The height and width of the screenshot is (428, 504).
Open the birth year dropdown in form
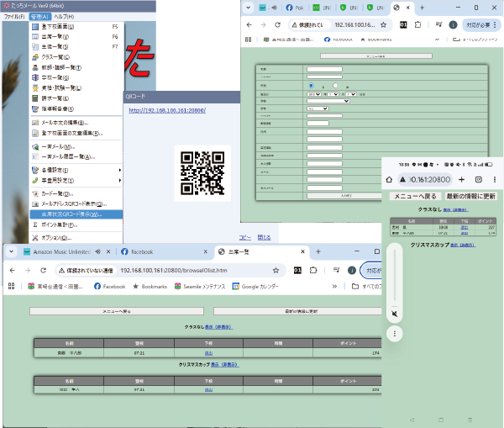click(313, 94)
